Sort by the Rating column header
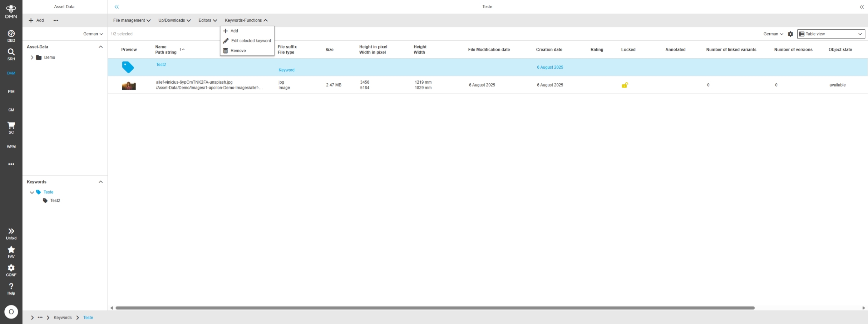 pyautogui.click(x=597, y=50)
